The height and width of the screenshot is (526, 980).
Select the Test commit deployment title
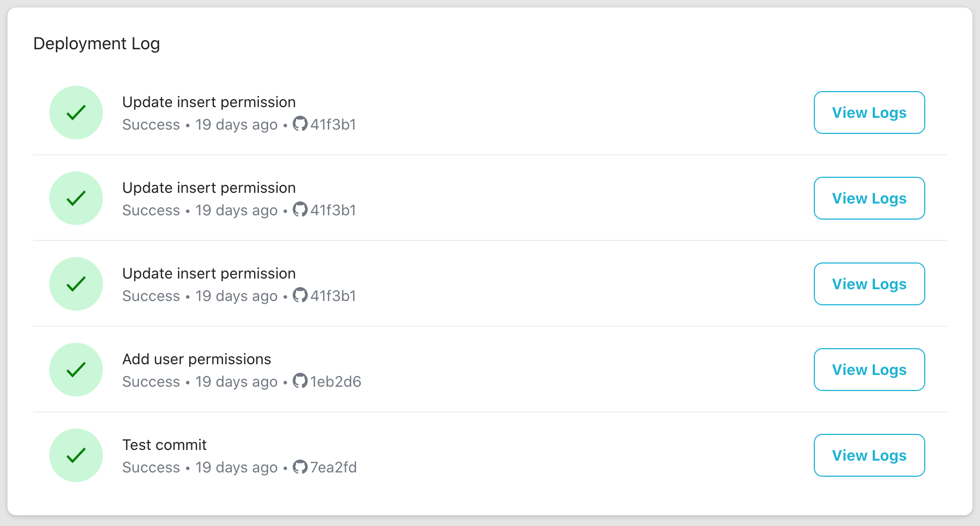coord(165,445)
